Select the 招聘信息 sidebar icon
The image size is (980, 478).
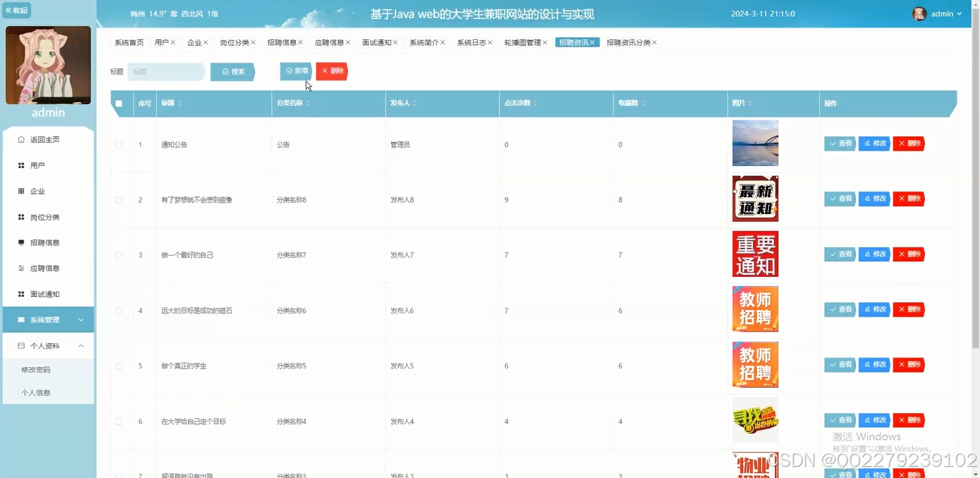[x=21, y=242]
